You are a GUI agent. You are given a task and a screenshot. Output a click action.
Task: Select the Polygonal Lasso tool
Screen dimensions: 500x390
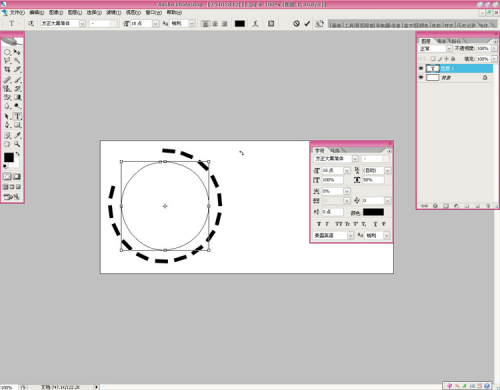coord(7,61)
